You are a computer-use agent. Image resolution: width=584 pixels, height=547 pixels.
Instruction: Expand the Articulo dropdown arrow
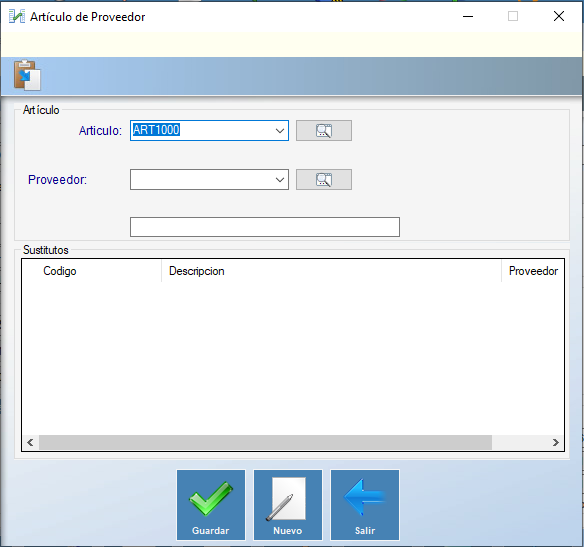(280, 131)
